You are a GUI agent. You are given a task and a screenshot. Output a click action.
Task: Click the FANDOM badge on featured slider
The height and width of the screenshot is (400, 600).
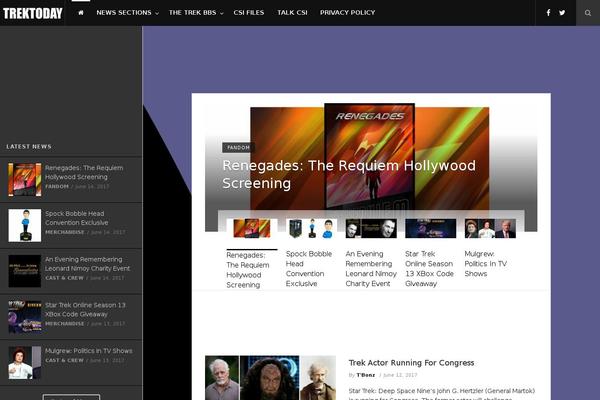(238, 147)
